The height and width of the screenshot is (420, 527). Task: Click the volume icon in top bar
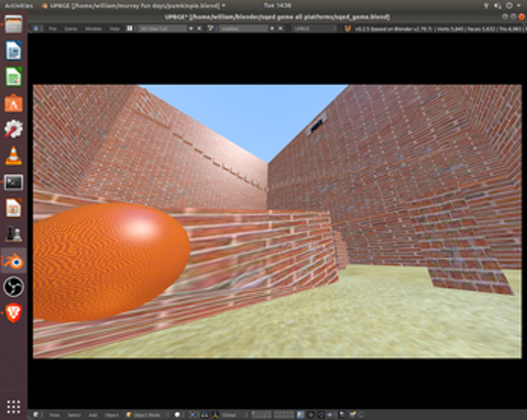pyautogui.click(x=498, y=6)
